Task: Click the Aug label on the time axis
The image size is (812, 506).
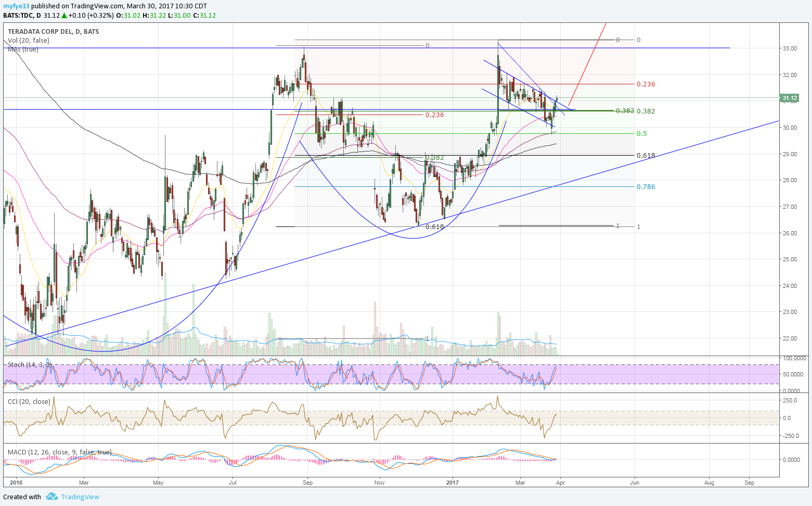Action: 709,483
